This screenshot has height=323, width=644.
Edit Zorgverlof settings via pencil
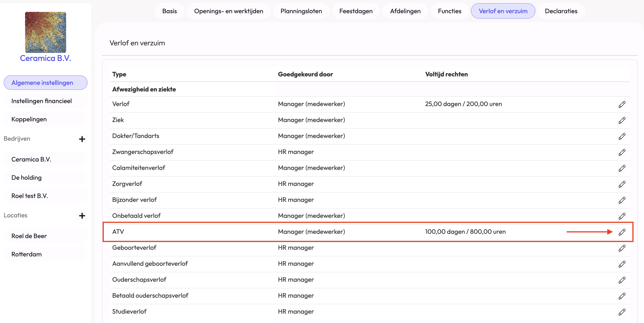click(x=622, y=184)
